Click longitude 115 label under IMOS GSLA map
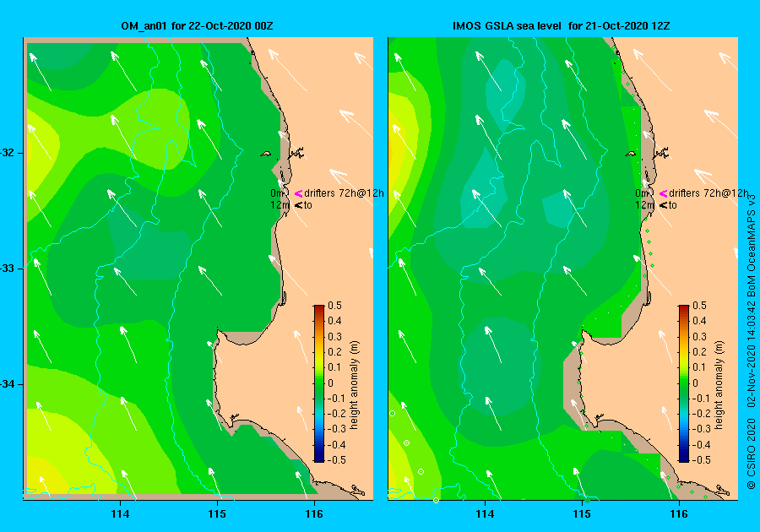The image size is (760, 532). pyautogui.click(x=582, y=514)
